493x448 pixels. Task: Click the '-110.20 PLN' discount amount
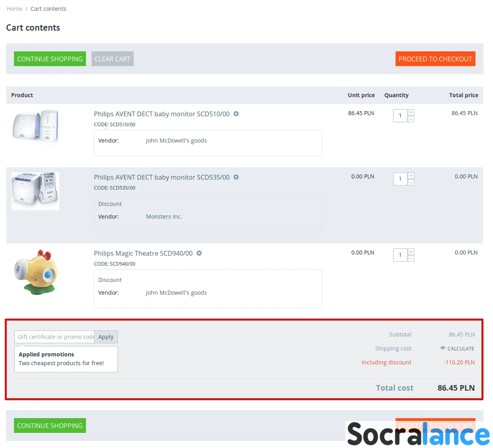(x=459, y=362)
